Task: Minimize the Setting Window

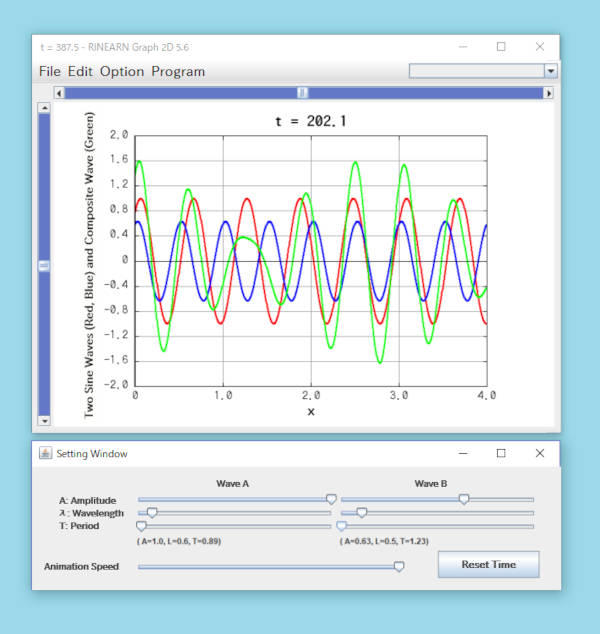Action: click(x=463, y=453)
